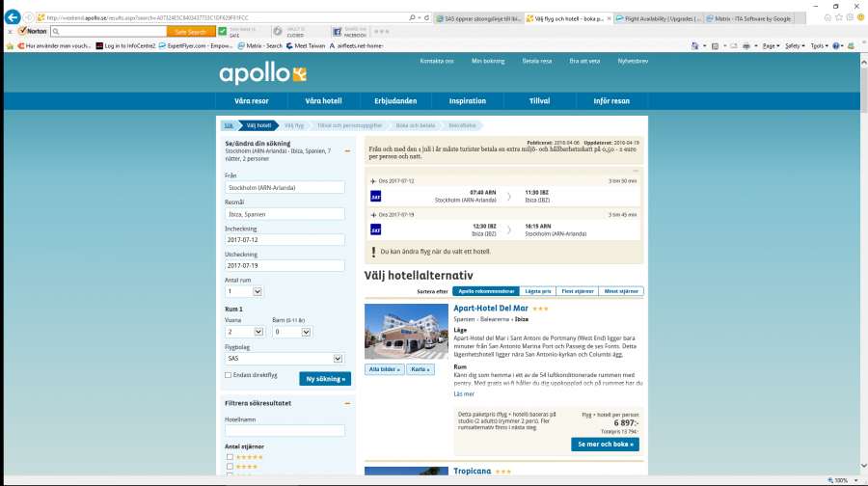Collapse the 'Se/ändra din sökning' panel
This screenshot has width=868, height=486.
click(347, 151)
